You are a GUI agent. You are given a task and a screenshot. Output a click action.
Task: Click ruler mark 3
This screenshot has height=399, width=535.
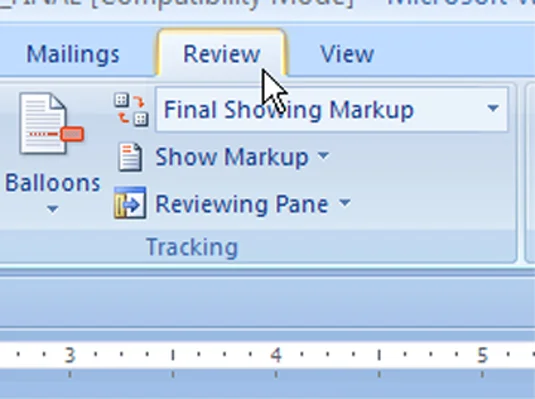(70, 355)
